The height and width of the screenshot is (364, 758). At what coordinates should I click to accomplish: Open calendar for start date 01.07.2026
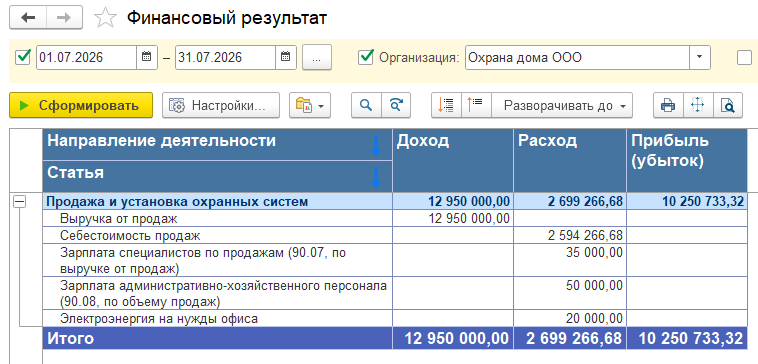point(146,58)
